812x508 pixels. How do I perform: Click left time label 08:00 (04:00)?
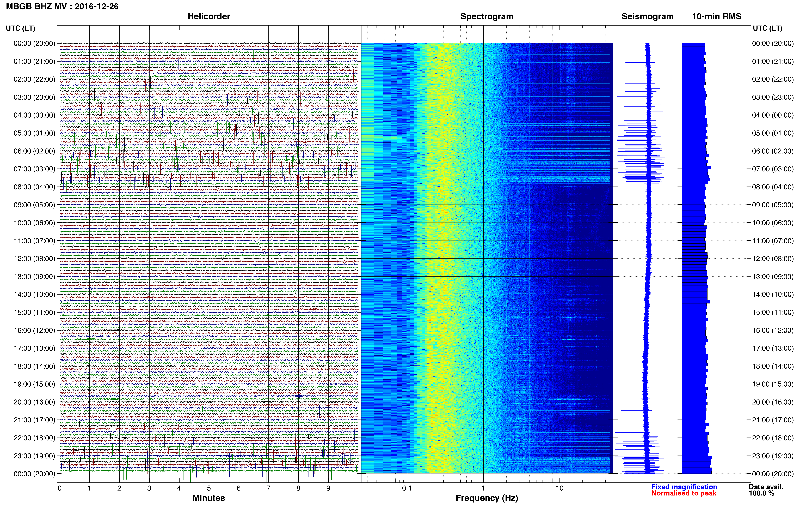[x=34, y=187]
